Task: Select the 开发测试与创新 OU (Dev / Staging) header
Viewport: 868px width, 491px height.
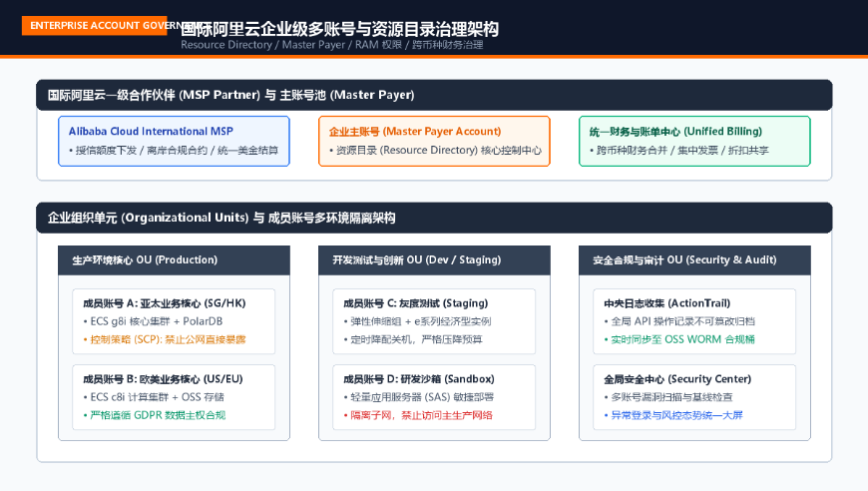Action: (434, 260)
